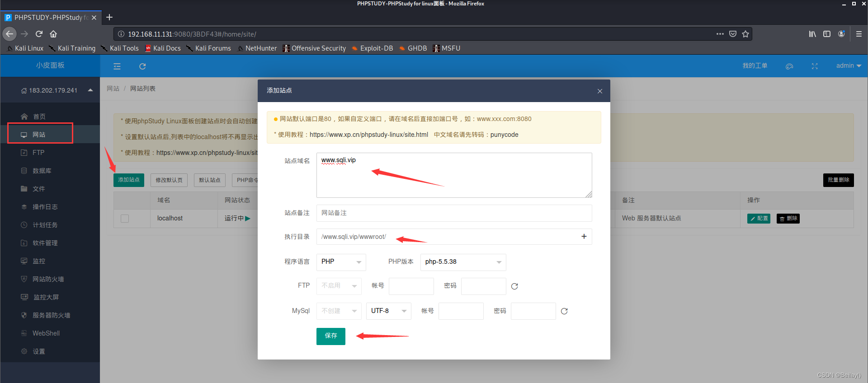Go to Firefox home page icon
This screenshot has height=383, width=868.
pyautogui.click(x=53, y=34)
